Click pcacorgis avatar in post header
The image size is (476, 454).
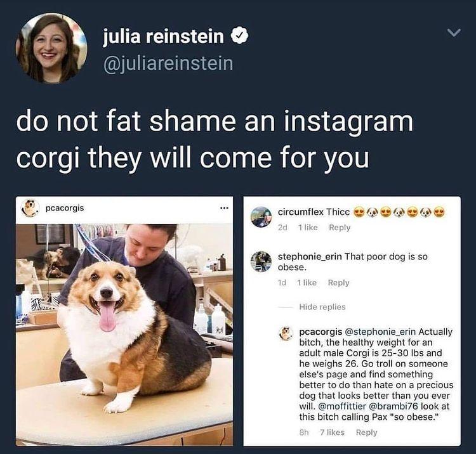(30, 208)
